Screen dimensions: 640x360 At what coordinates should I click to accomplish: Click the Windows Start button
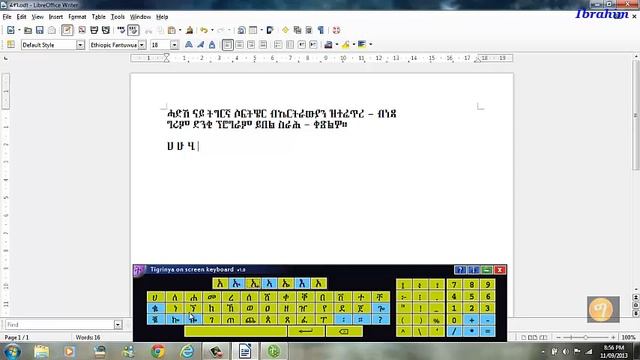click(x=12, y=351)
